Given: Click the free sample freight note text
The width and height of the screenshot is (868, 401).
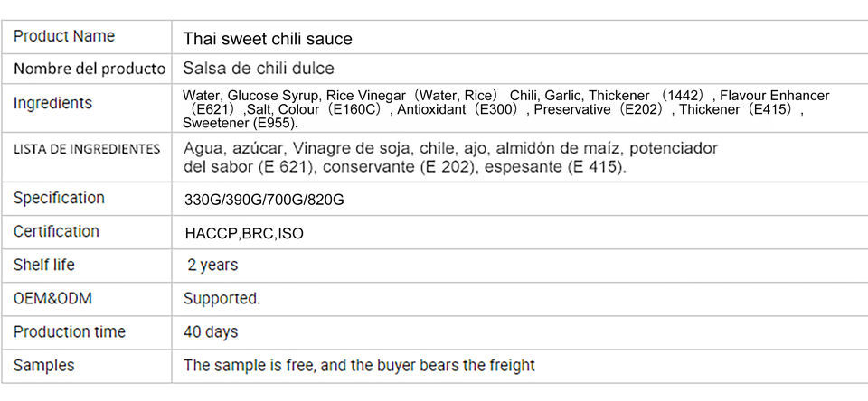Looking at the screenshot, I should (x=359, y=366).
